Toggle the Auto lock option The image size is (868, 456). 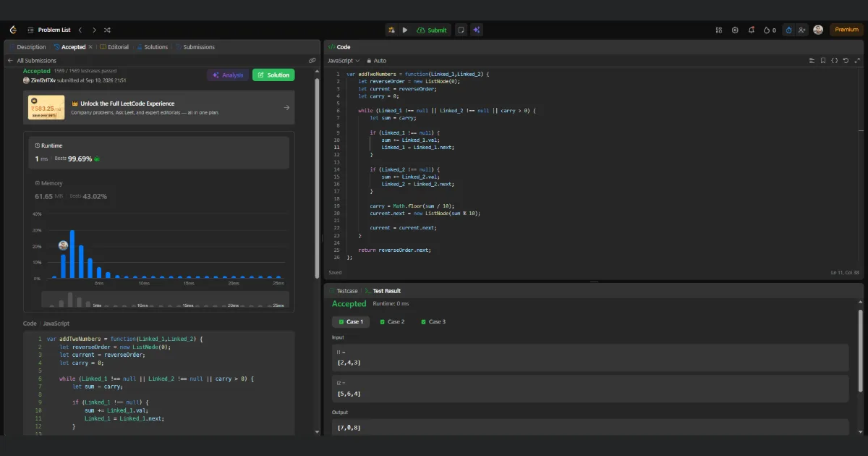coord(377,61)
